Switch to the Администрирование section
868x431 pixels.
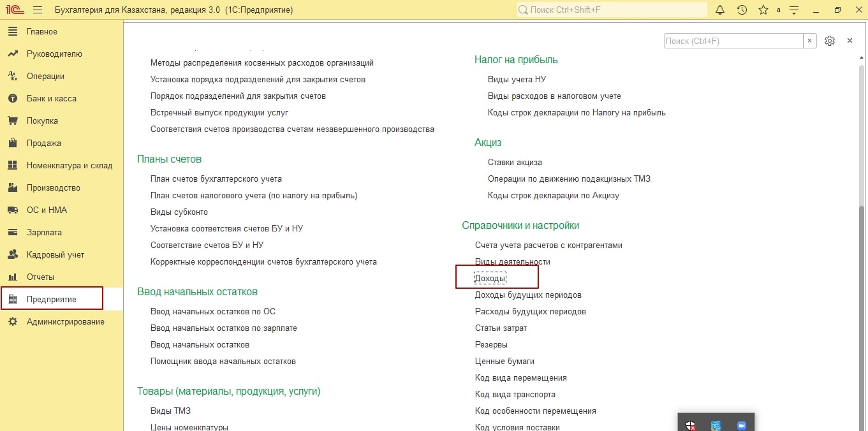(x=65, y=322)
